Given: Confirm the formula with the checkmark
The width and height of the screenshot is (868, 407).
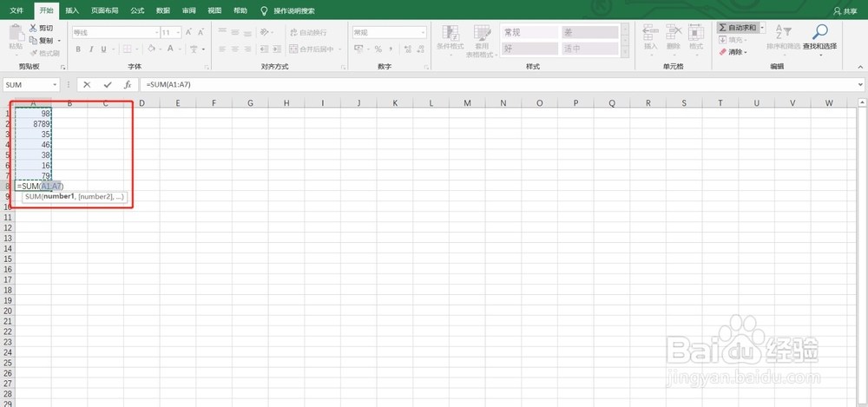Looking at the screenshot, I should (108, 85).
